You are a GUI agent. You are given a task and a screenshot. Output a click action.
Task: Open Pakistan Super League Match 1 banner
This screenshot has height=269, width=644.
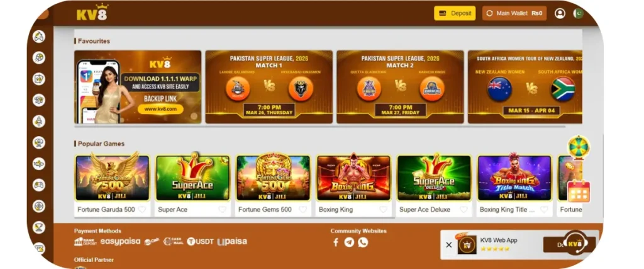[269, 87]
